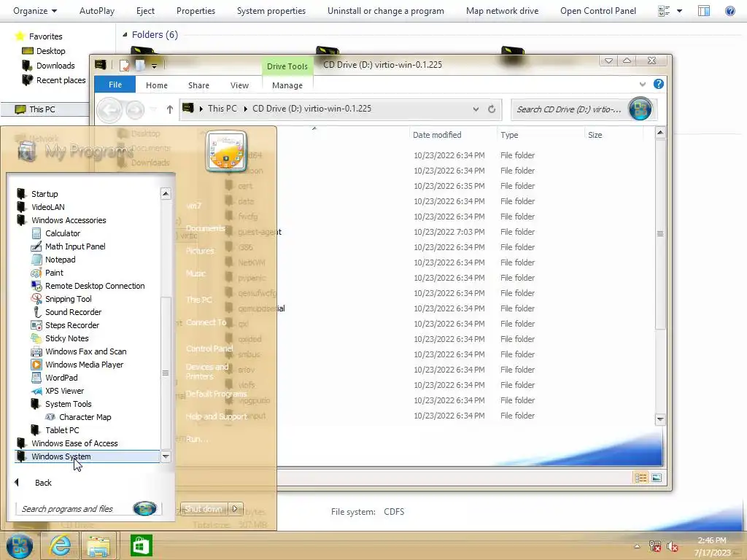
Task: Sort by Date modified column header
Action: tap(437, 135)
